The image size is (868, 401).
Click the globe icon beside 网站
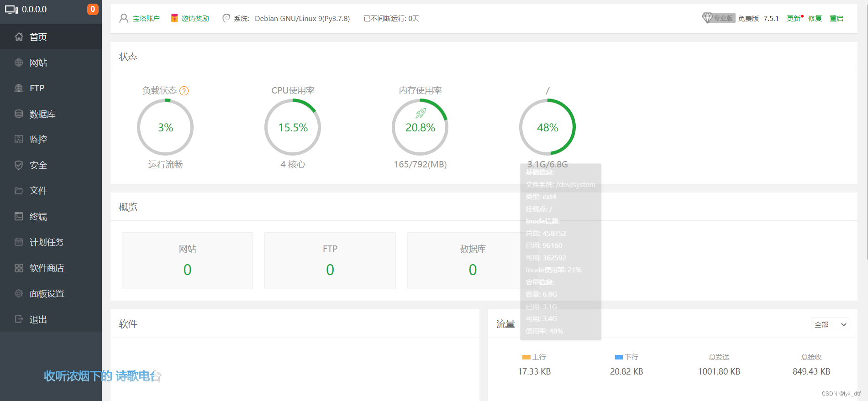click(19, 62)
